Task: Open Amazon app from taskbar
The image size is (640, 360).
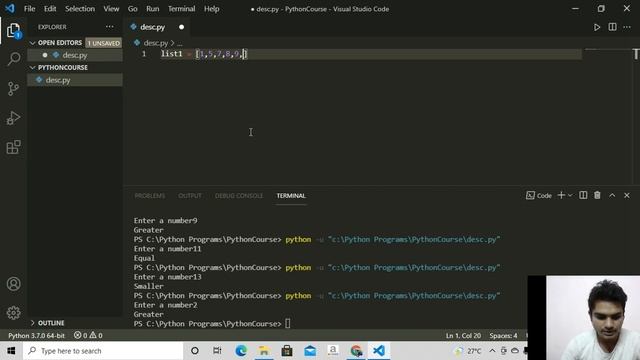Action: (333, 351)
